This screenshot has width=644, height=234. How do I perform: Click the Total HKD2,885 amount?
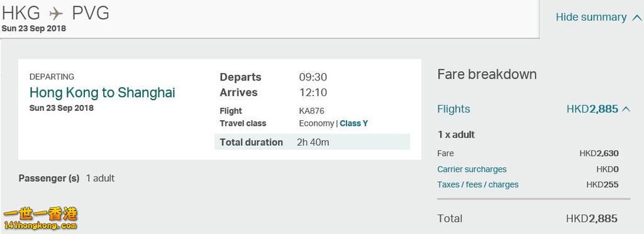pyautogui.click(x=591, y=219)
